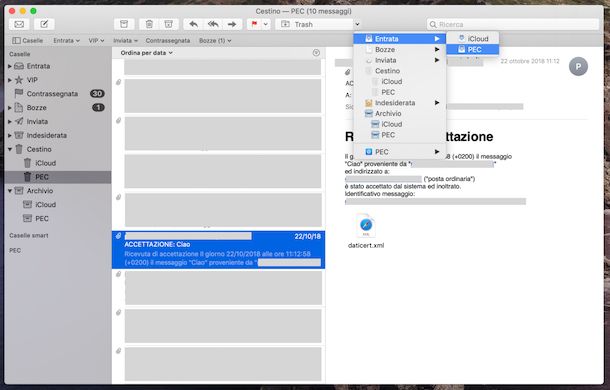Compose a new message with pencil icon
The height and width of the screenshot is (390, 610).
tap(44, 24)
